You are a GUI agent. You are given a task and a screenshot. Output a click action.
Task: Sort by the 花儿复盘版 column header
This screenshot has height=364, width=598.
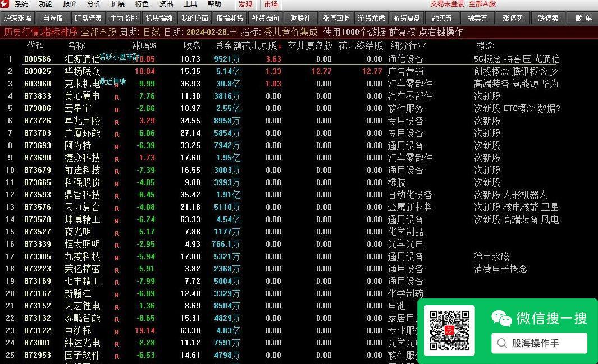(310, 46)
